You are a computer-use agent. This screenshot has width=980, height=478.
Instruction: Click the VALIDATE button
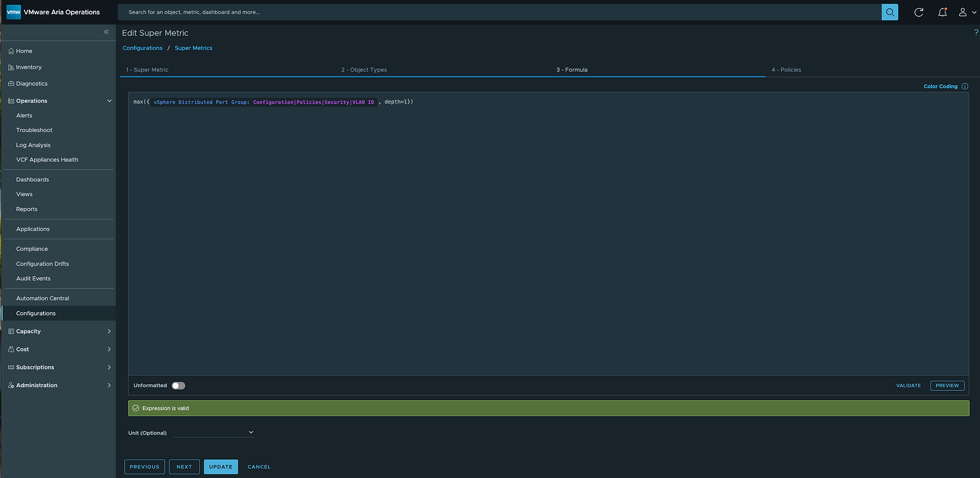click(908, 386)
